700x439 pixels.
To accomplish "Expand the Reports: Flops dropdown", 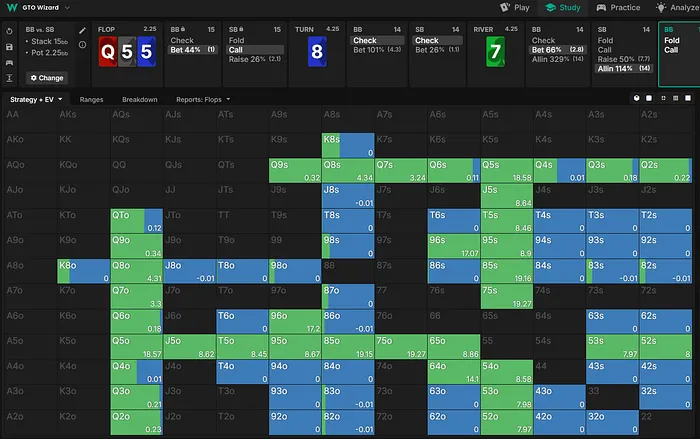I will click(x=202, y=100).
